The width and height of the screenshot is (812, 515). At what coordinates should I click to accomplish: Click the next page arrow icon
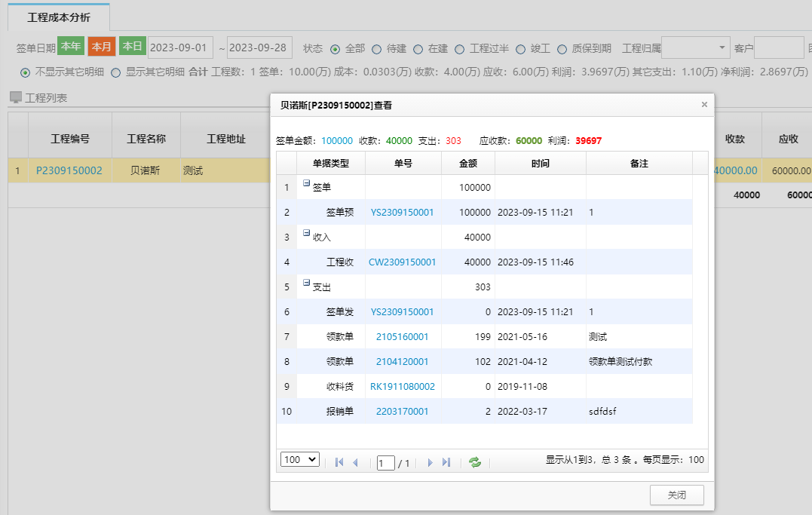pos(430,461)
